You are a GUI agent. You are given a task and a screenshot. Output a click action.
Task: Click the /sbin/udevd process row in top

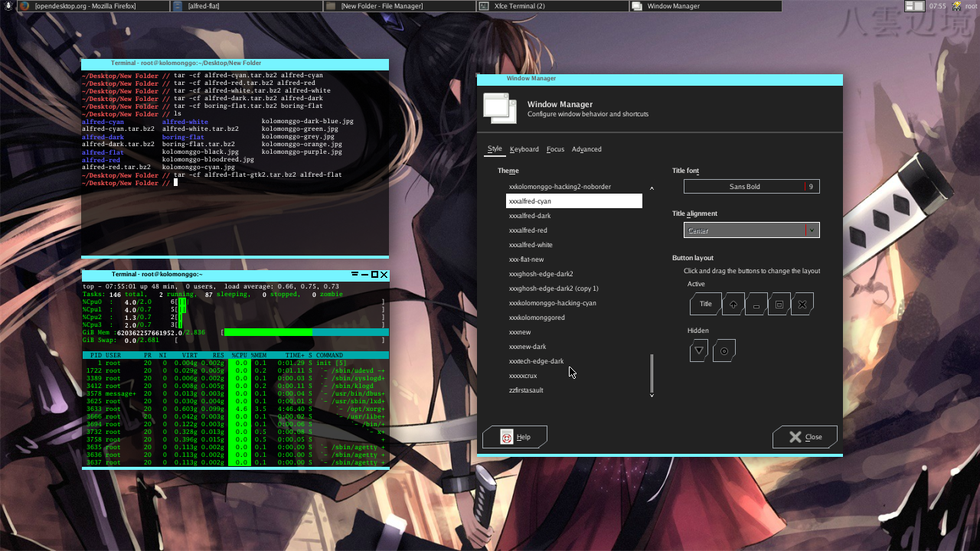pyautogui.click(x=235, y=371)
